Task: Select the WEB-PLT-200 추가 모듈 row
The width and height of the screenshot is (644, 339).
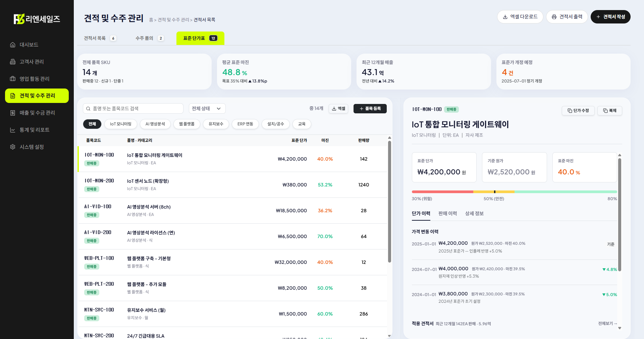Action: [x=232, y=288]
